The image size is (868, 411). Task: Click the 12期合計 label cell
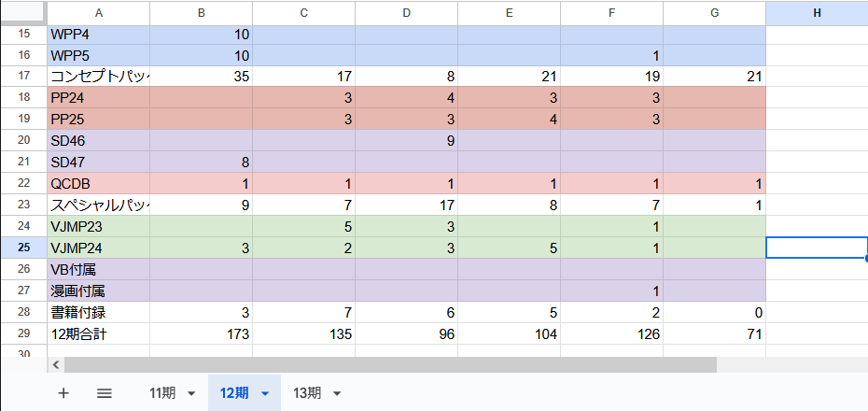(98, 333)
